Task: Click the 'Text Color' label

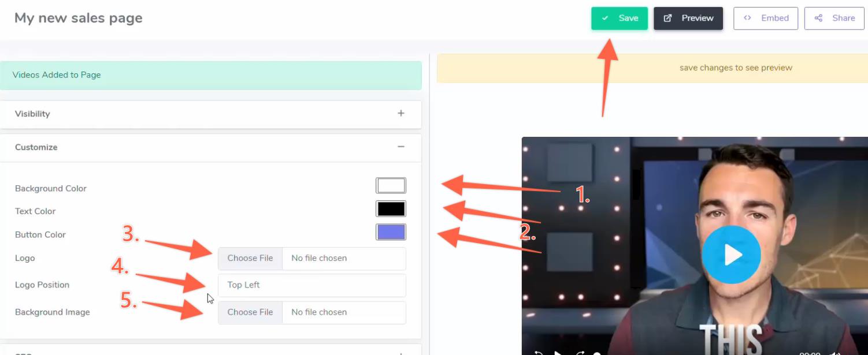Action: click(x=35, y=211)
